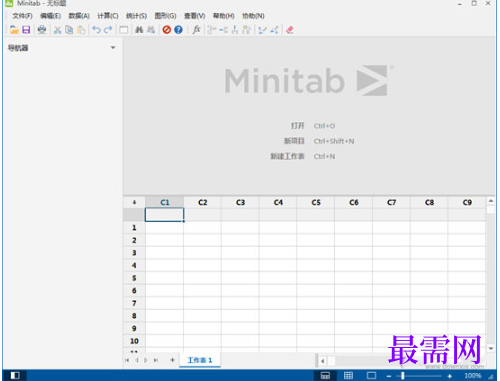Select row 10 header
This screenshot has height=381, width=500.
tap(134, 341)
